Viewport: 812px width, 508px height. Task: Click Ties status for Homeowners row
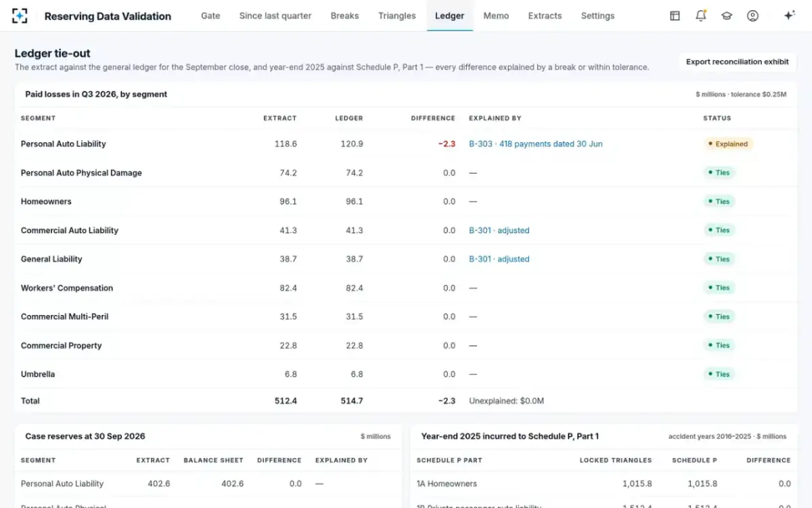pos(719,202)
